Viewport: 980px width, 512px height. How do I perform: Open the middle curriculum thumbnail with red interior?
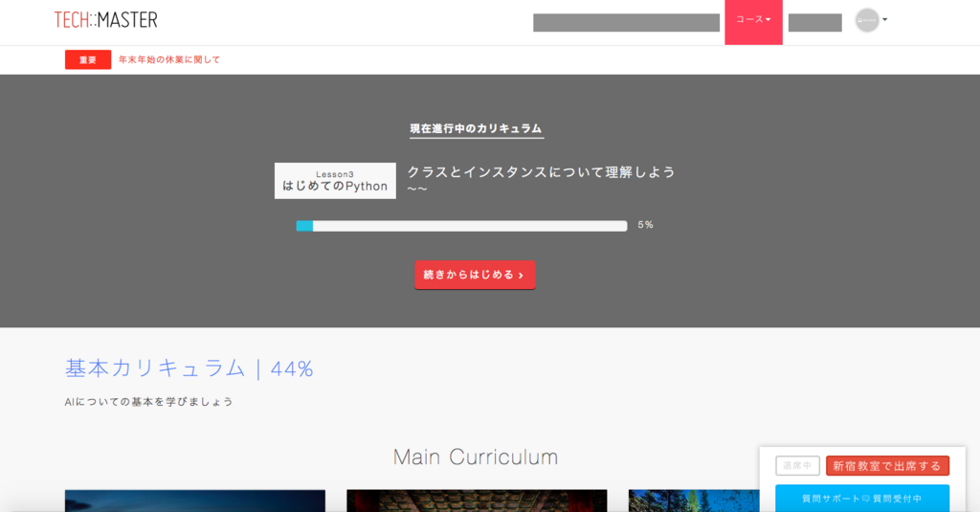pos(477,501)
